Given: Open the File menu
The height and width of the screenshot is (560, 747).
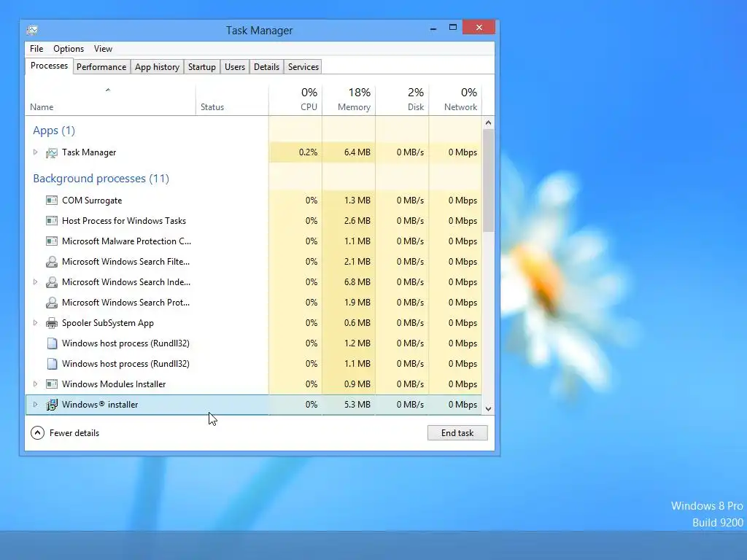Looking at the screenshot, I should pyautogui.click(x=36, y=49).
